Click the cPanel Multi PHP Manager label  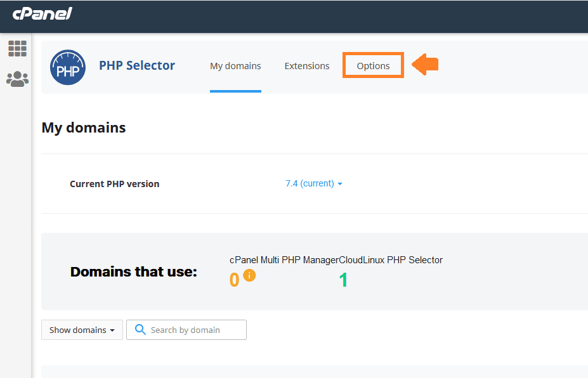click(284, 260)
